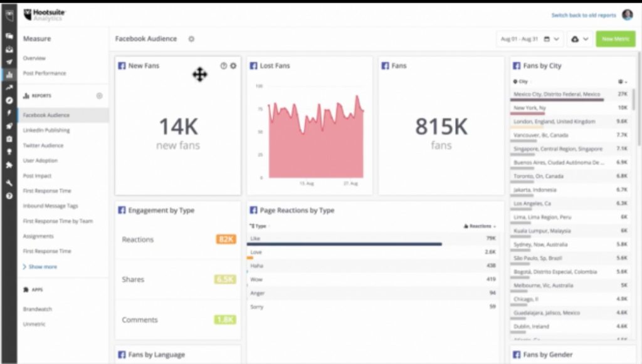Open the gear icon next to Facebook Audience title
This screenshot has width=642, height=364.
click(x=191, y=39)
